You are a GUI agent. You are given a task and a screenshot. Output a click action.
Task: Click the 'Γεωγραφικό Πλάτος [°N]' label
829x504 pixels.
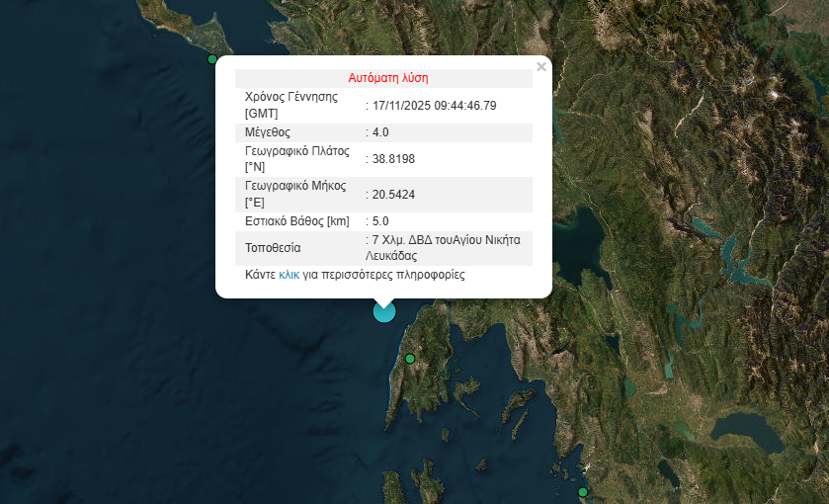pos(295,158)
